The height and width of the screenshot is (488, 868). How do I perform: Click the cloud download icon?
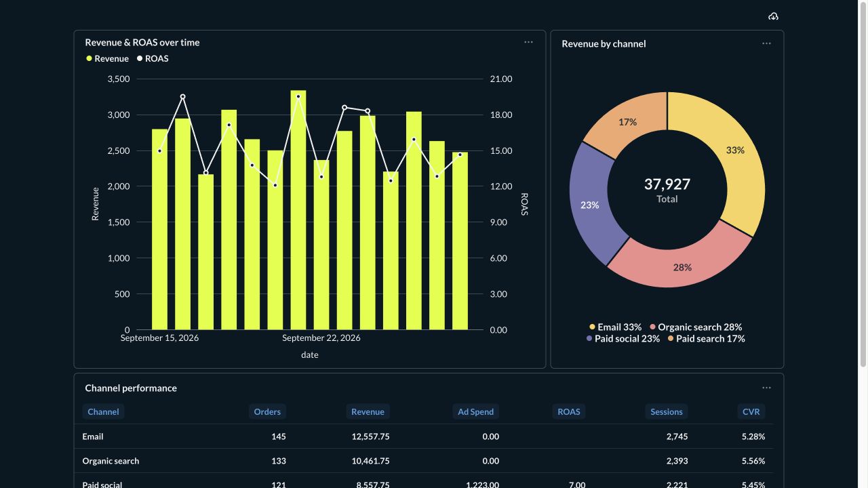[773, 16]
